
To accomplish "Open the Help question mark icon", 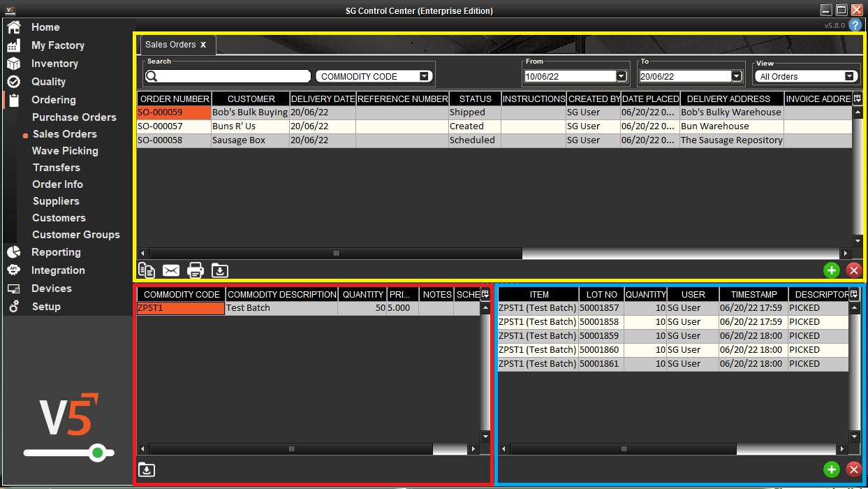I will pos(855,25).
